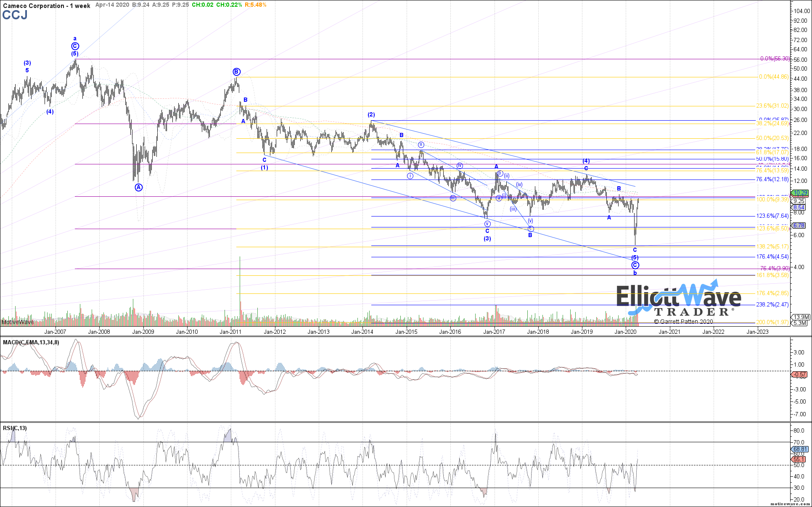Select the CCJ ticker symbol
The height and width of the screenshot is (507, 812).
pos(15,15)
